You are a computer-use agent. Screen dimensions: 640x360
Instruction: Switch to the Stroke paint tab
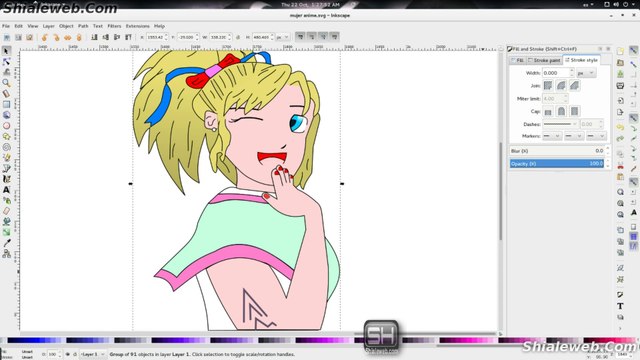pyautogui.click(x=544, y=60)
